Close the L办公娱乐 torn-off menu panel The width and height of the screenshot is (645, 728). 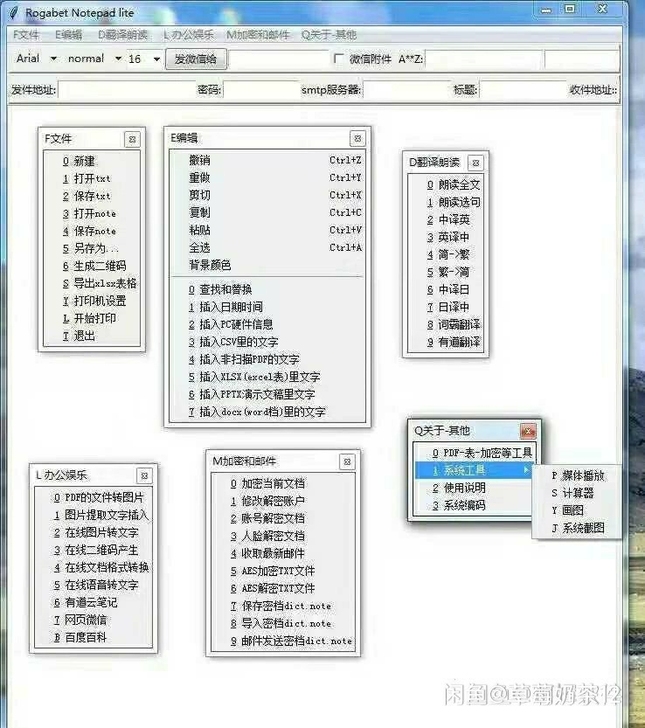tap(144, 476)
